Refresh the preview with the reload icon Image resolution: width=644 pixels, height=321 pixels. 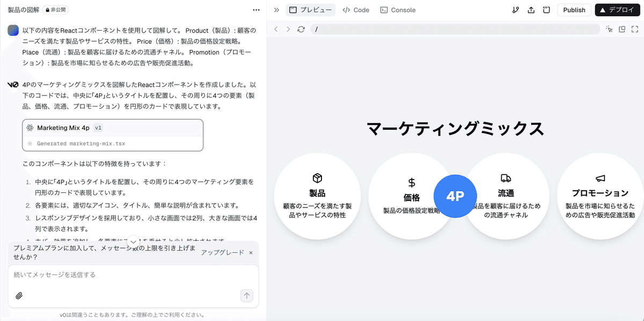point(301,29)
